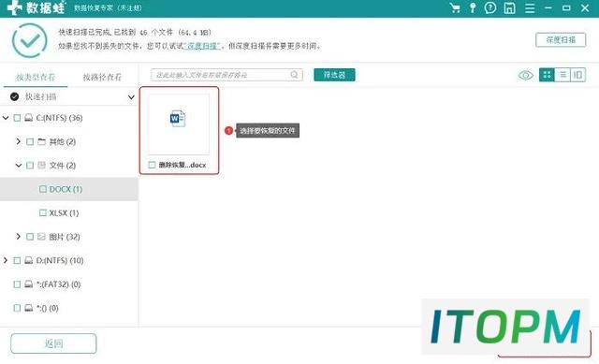Click the 深度扫描 button
Viewport: 599px width, 364px height.
[x=561, y=39]
